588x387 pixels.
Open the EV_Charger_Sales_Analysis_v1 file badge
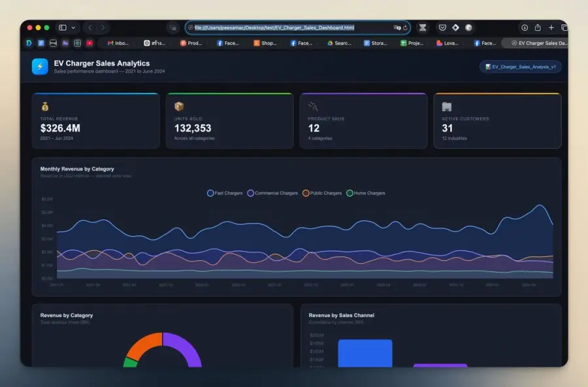pyautogui.click(x=520, y=67)
